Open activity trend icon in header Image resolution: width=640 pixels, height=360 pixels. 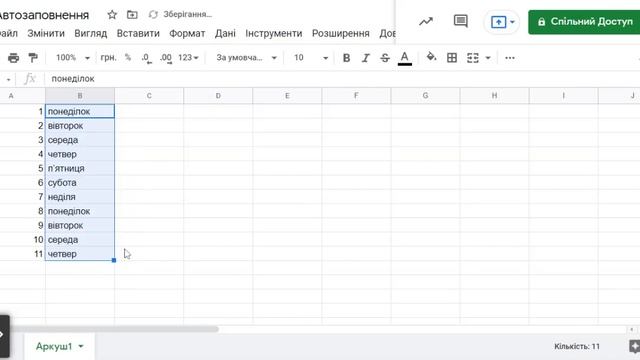click(426, 21)
